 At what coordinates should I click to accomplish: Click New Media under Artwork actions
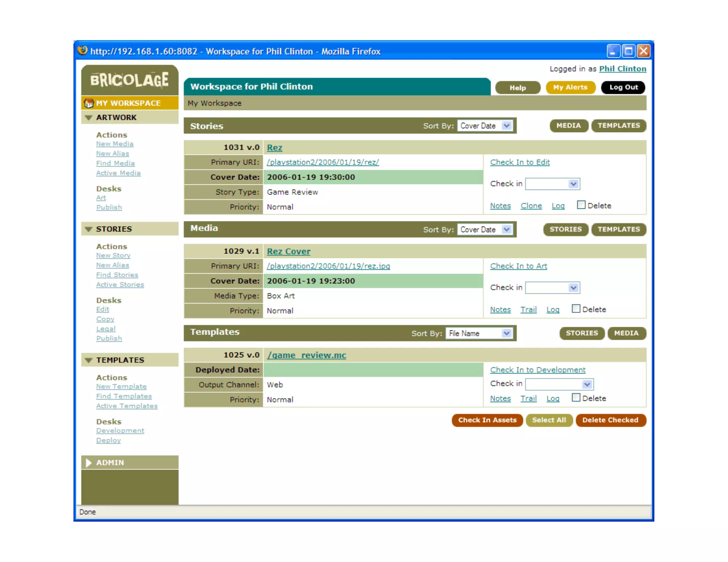point(114,144)
